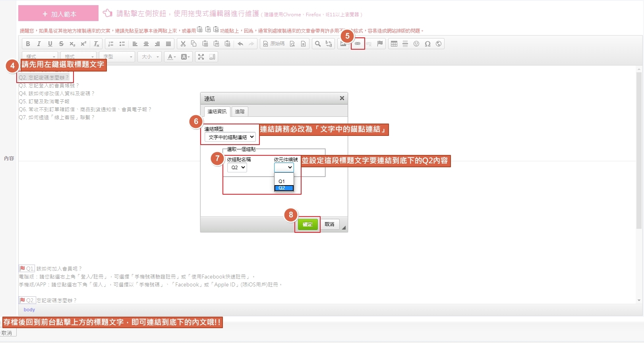Toggle italic formatting
The width and height of the screenshot is (644, 348).
(39, 44)
